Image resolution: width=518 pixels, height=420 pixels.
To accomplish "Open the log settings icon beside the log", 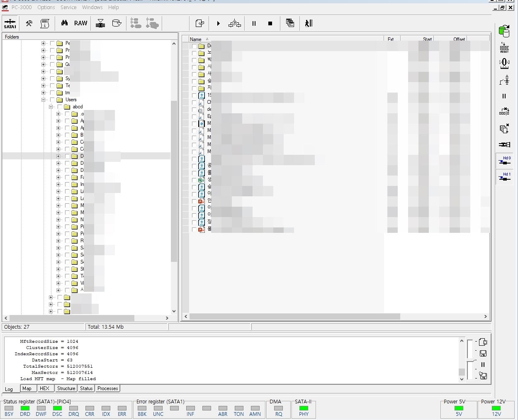I will [483, 342].
